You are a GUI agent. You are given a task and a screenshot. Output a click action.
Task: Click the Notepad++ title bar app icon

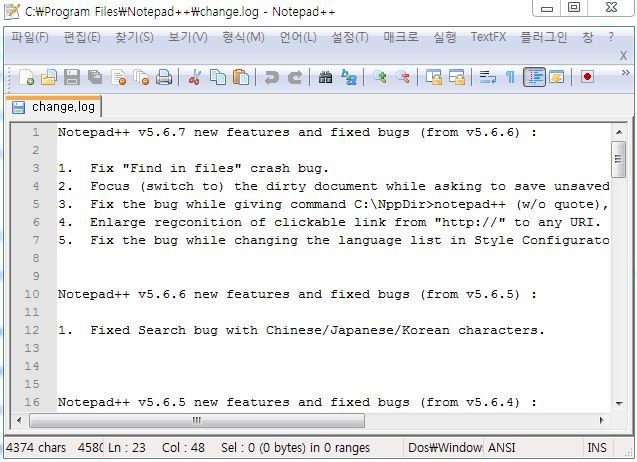[x=11, y=11]
